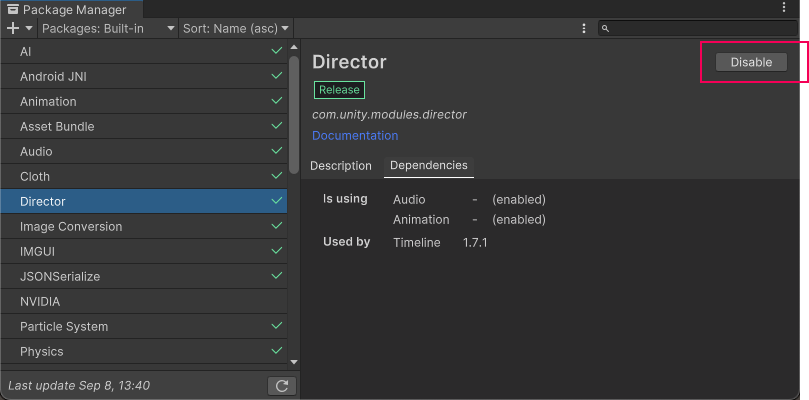Image resolution: width=809 pixels, height=400 pixels.
Task: Click the refresh package list icon
Action: click(x=282, y=386)
